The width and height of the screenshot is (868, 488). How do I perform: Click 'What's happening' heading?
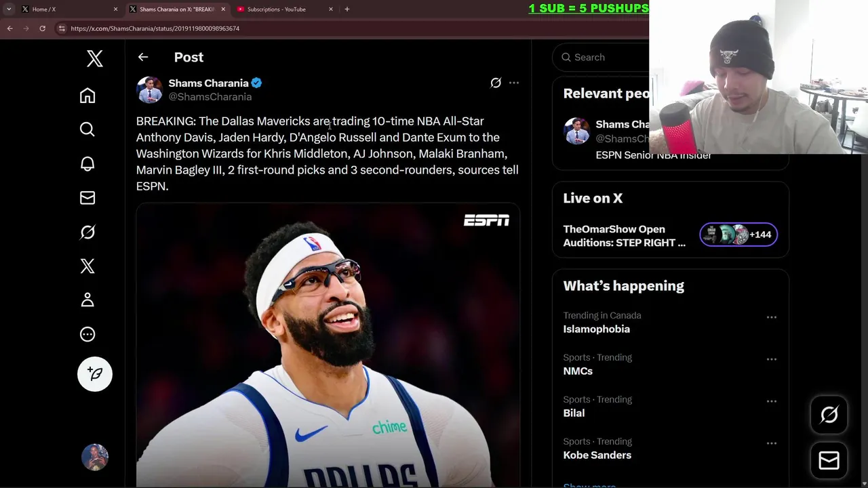click(623, 286)
